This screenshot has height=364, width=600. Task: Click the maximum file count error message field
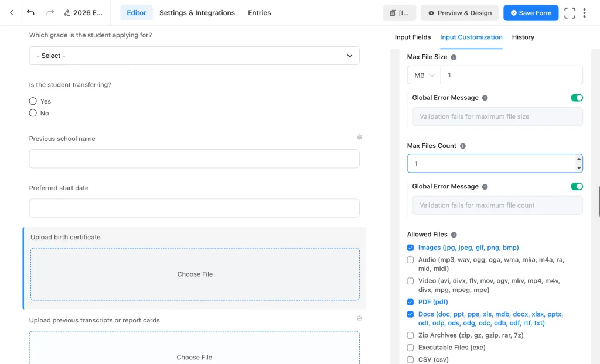[497, 205]
